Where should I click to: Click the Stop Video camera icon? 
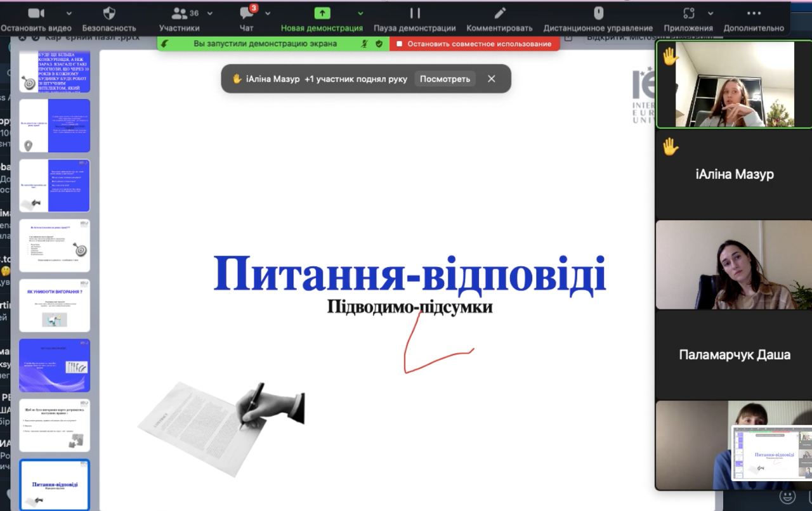pyautogui.click(x=36, y=13)
